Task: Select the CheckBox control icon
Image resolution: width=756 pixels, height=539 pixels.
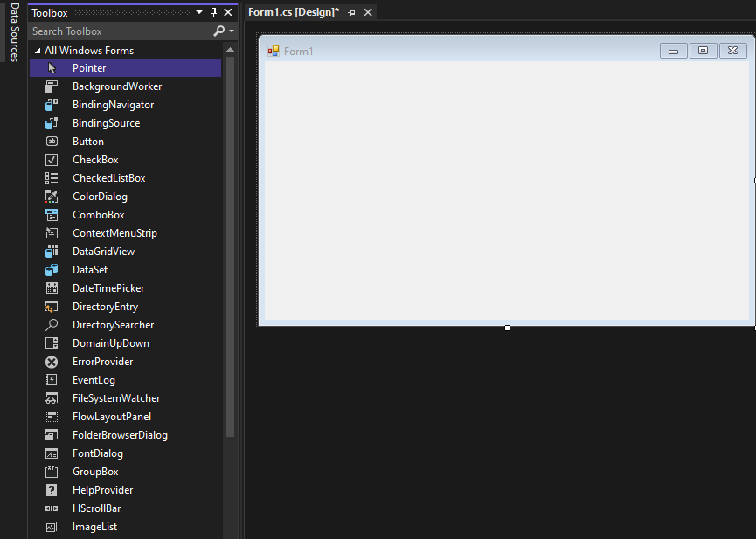Action: click(x=52, y=160)
